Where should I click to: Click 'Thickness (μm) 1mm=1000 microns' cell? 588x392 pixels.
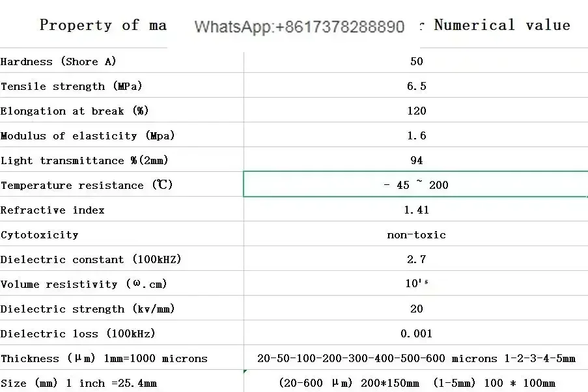pos(122,357)
